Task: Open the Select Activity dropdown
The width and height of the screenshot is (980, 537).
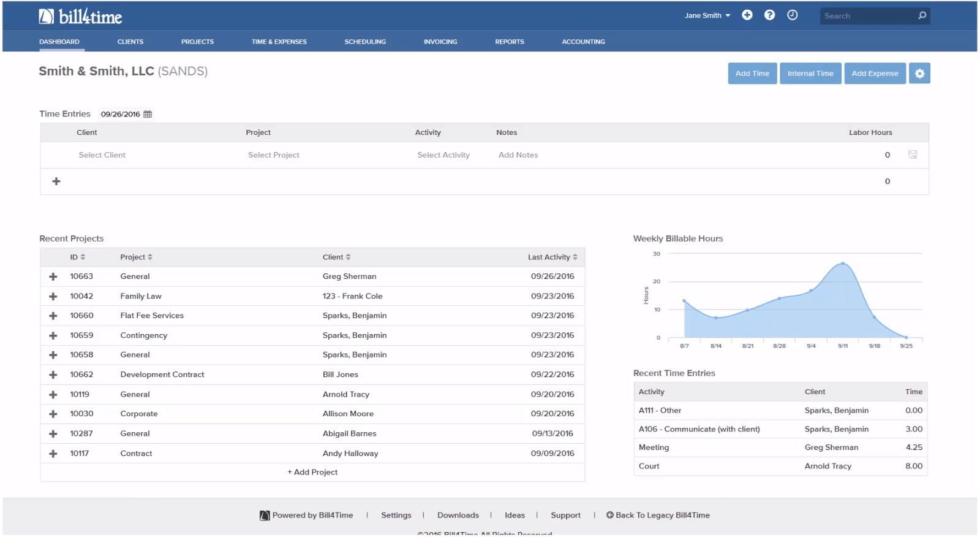Action: [x=443, y=155]
